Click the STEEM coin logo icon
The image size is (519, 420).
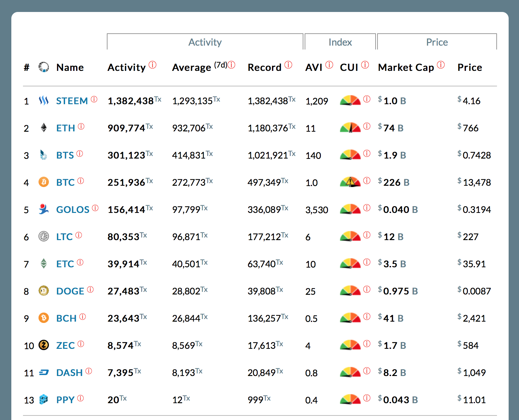click(44, 101)
